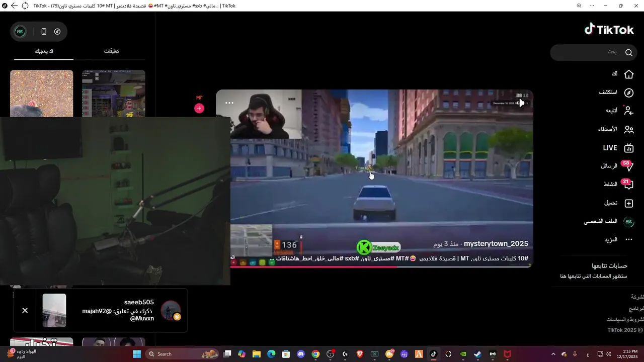Image resolution: width=644 pixels, height=362 pixels.
Task: Open the weather widget on the taskbar
Action: tap(23, 354)
